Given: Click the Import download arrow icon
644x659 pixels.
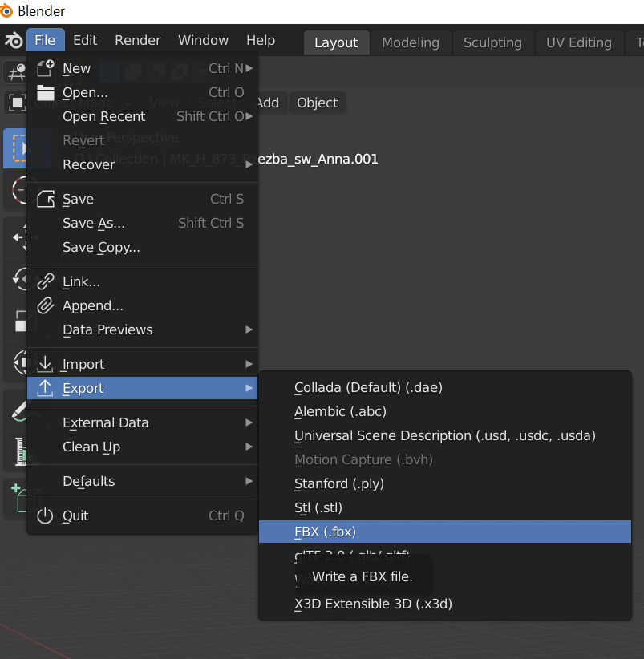Looking at the screenshot, I should [x=46, y=364].
